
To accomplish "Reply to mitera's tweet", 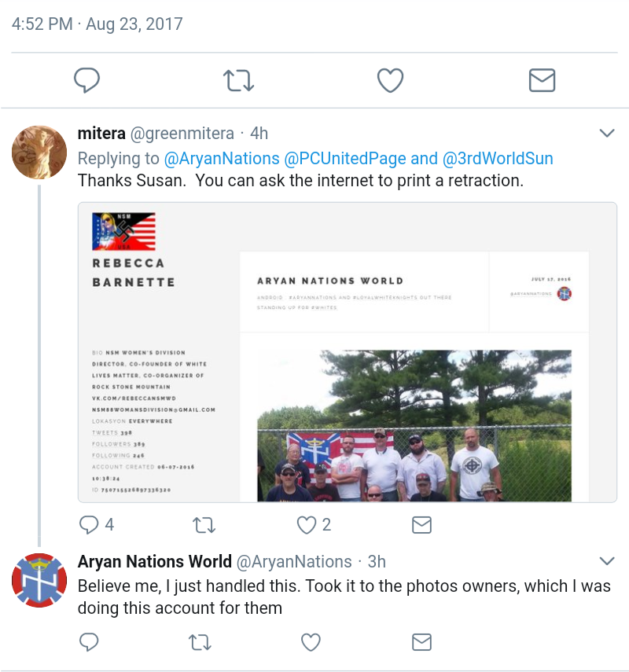I will point(90,524).
